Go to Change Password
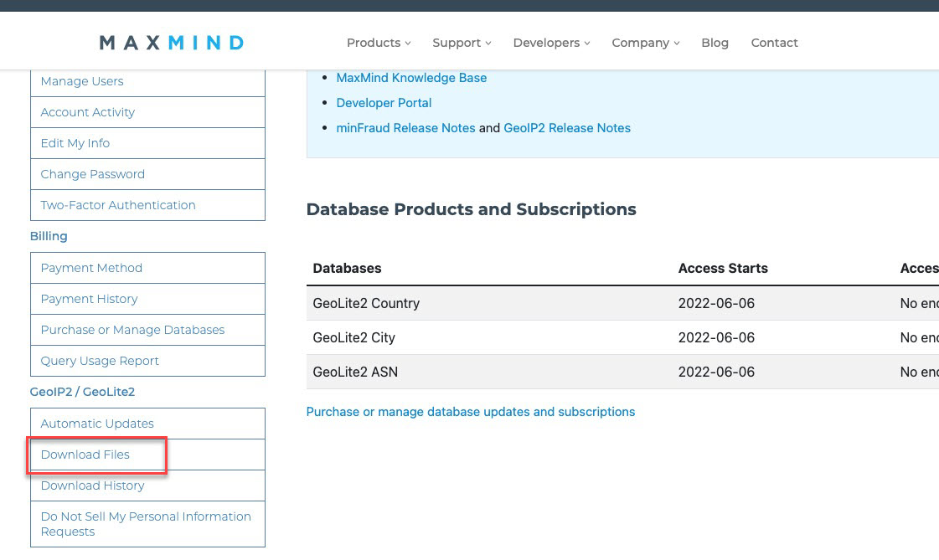Viewport: 939px width, 560px height. [92, 174]
